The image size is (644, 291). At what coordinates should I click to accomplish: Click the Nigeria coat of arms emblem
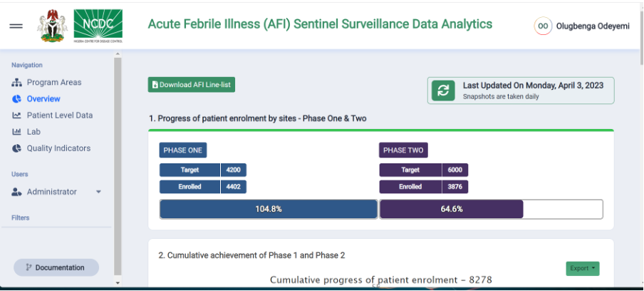pyautogui.click(x=52, y=24)
